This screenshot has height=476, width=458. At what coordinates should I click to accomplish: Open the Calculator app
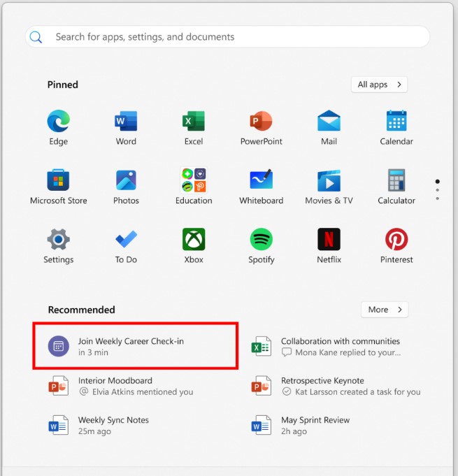tap(396, 180)
